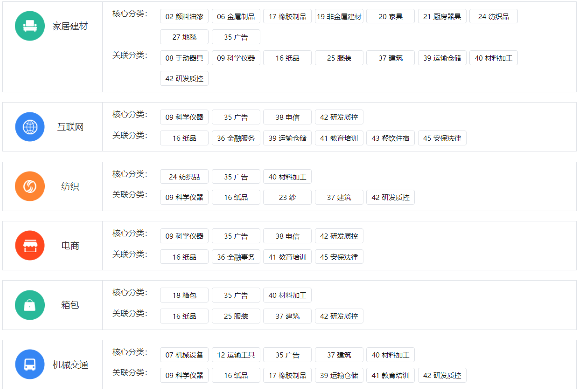579x392 pixels.
Task: Pick 40 材料加工 in the 家居建材 row
Action: coord(494,58)
